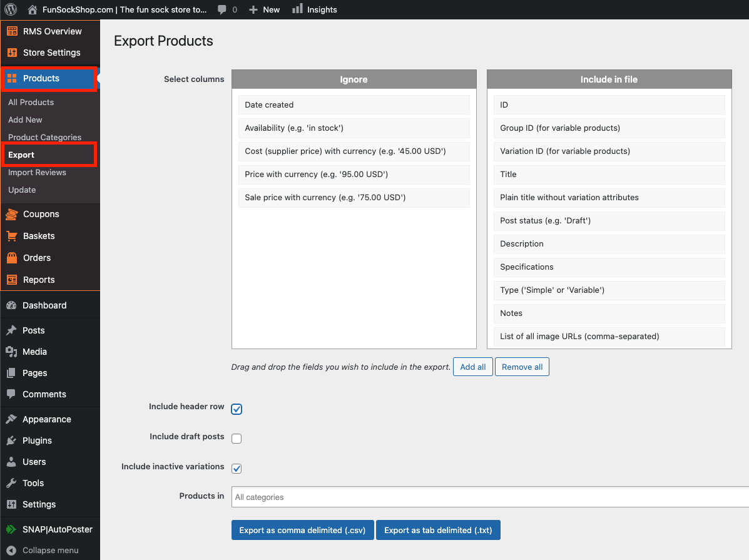
Task: Select the Specifications field
Action: click(x=609, y=267)
